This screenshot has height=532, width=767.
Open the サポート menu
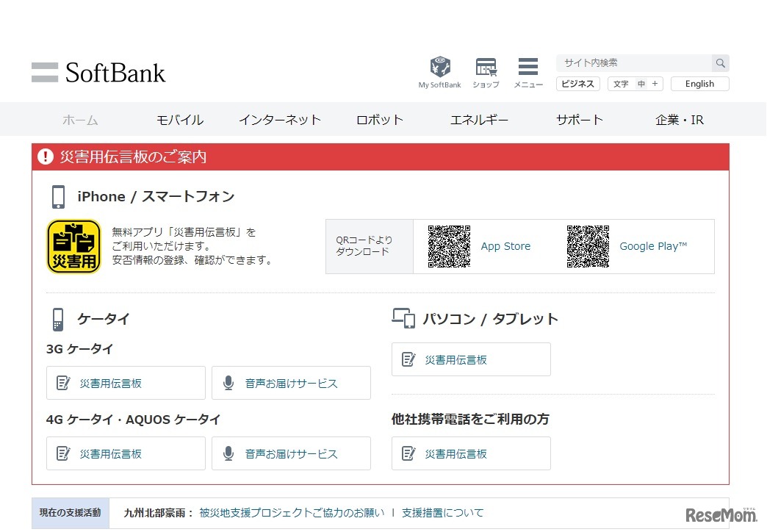tap(579, 120)
